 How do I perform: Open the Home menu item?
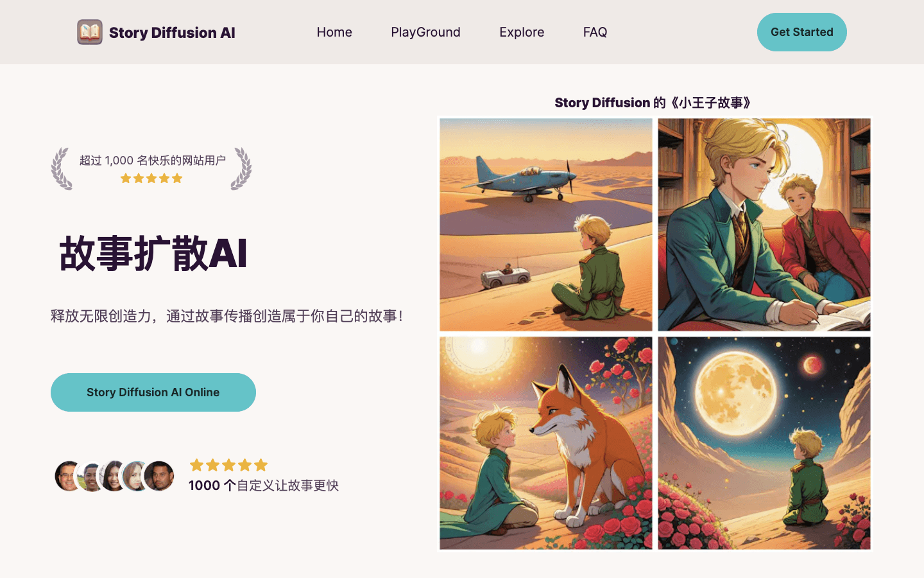tap(334, 32)
